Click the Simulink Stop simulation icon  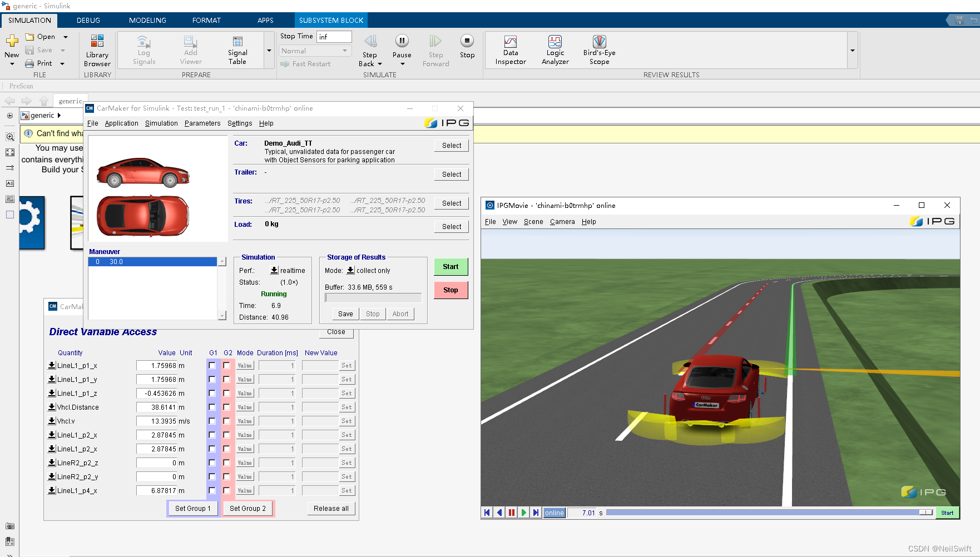(x=467, y=41)
